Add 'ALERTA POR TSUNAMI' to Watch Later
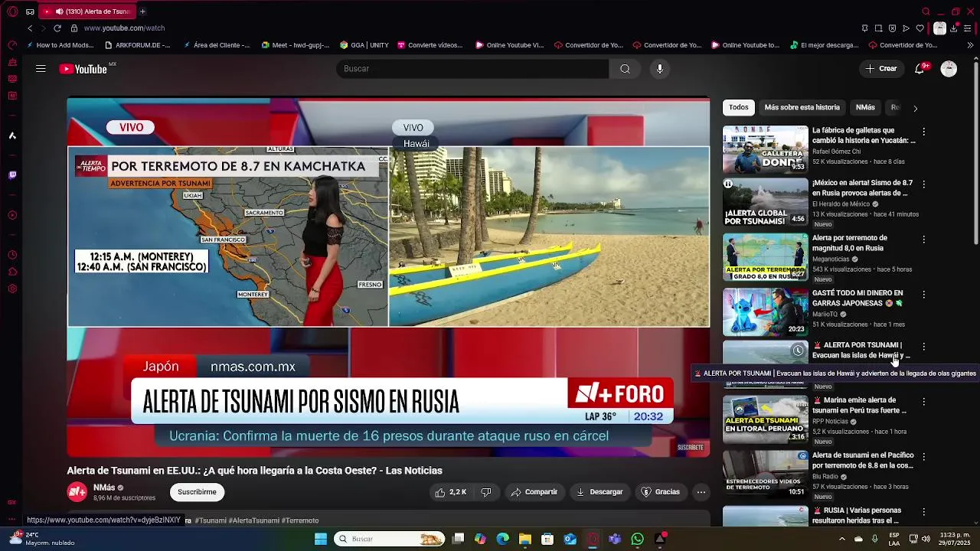The width and height of the screenshot is (980, 551). pos(798,350)
